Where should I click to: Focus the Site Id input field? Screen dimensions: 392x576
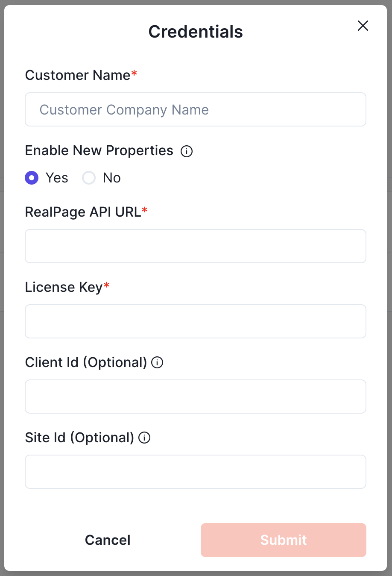(196, 472)
